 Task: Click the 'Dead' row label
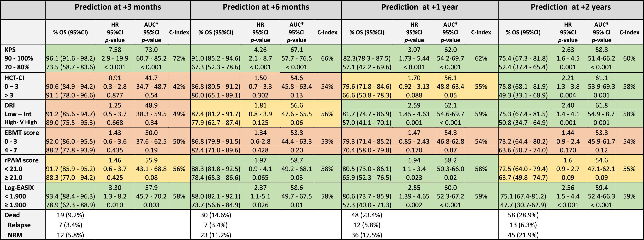click(x=12, y=215)
